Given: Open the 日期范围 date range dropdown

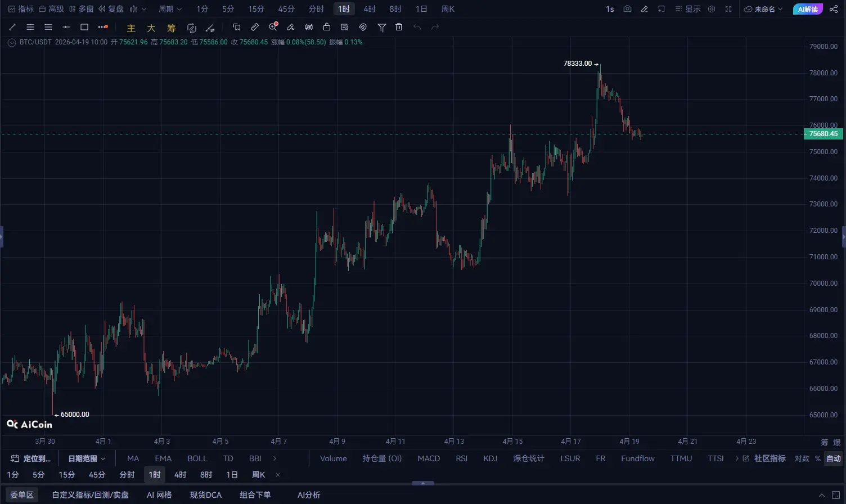Looking at the screenshot, I should pos(87,458).
